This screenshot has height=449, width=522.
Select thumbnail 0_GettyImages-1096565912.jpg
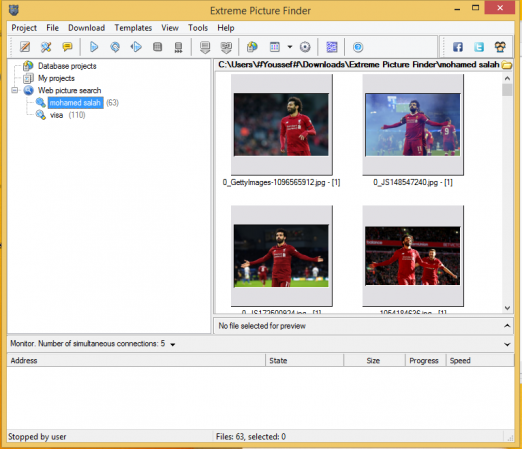click(x=281, y=125)
